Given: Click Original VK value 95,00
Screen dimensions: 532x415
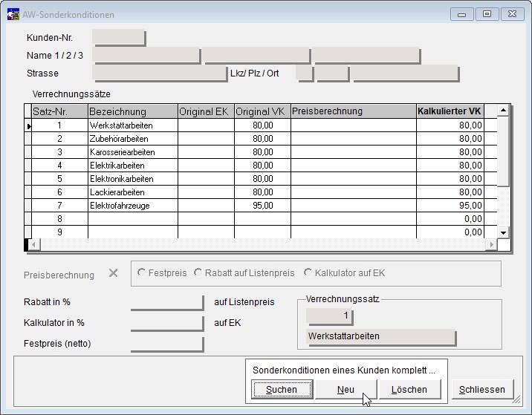Looking at the screenshot, I should [262, 206].
